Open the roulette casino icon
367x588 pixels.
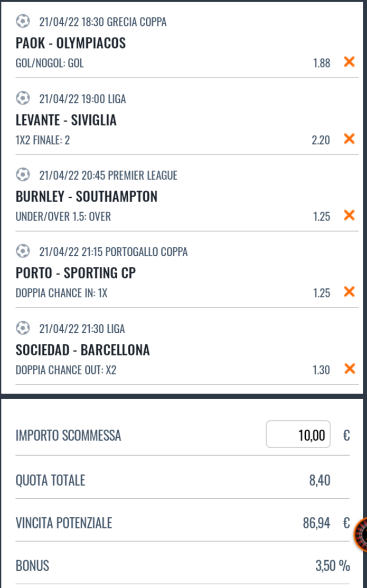361,535
